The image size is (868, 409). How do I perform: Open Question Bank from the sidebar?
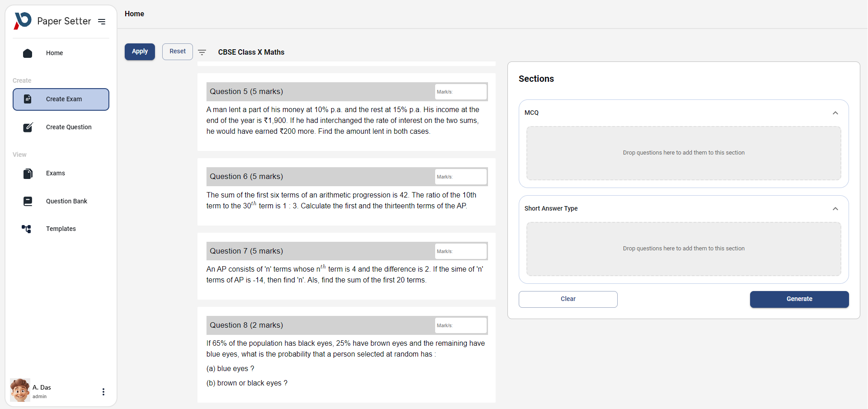pos(66,202)
